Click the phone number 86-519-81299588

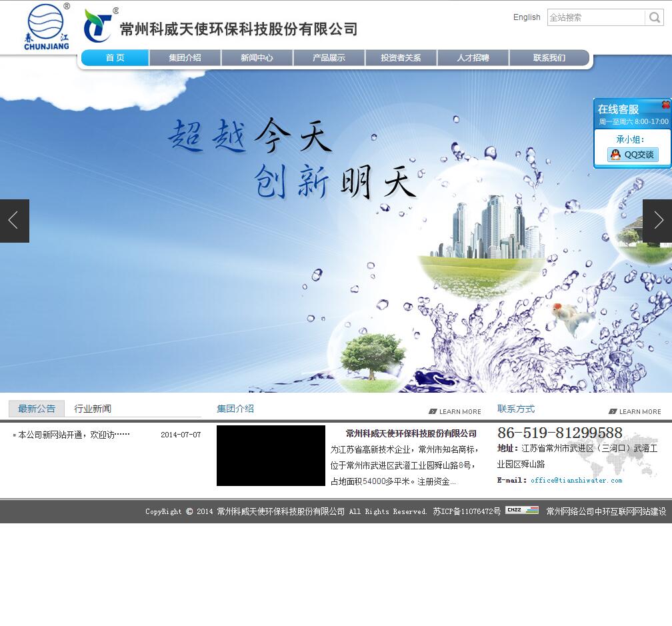tap(560, 433)
